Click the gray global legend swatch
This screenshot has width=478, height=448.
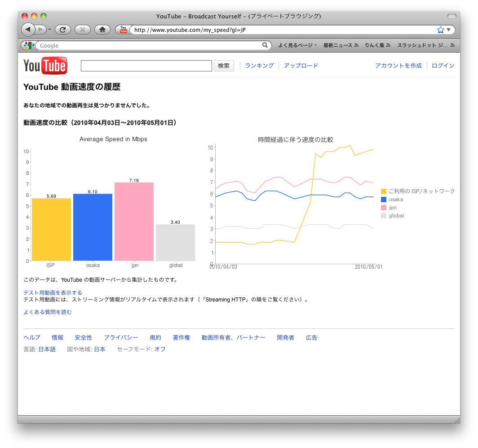pos(384,216)
